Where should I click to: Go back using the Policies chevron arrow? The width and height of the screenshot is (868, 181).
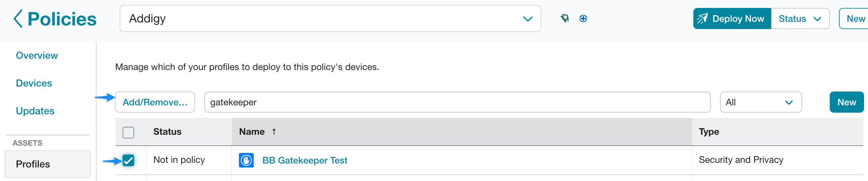(x=18, y=18)
